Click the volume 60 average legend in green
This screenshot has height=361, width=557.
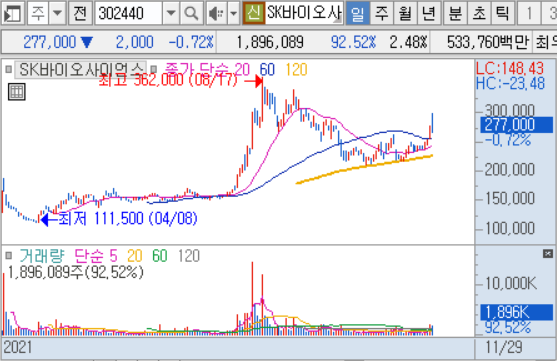tap(159, 256)
